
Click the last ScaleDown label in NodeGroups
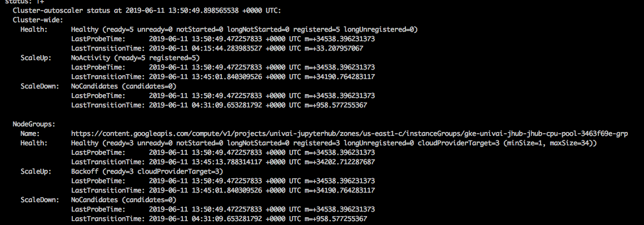click(x=39, y=200)
